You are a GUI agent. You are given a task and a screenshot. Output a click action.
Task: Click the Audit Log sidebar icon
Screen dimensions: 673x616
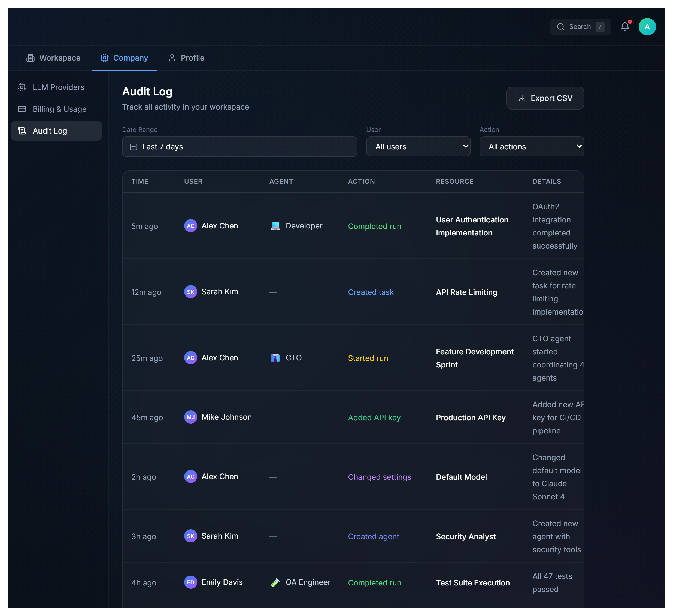pyautogui.click(x=22, y=131)
